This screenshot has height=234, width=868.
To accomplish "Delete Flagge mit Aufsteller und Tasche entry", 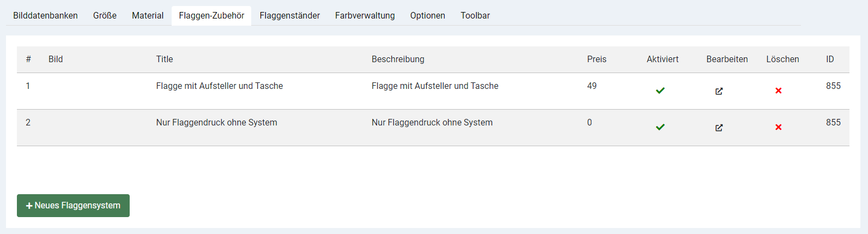I will [778, 91].
